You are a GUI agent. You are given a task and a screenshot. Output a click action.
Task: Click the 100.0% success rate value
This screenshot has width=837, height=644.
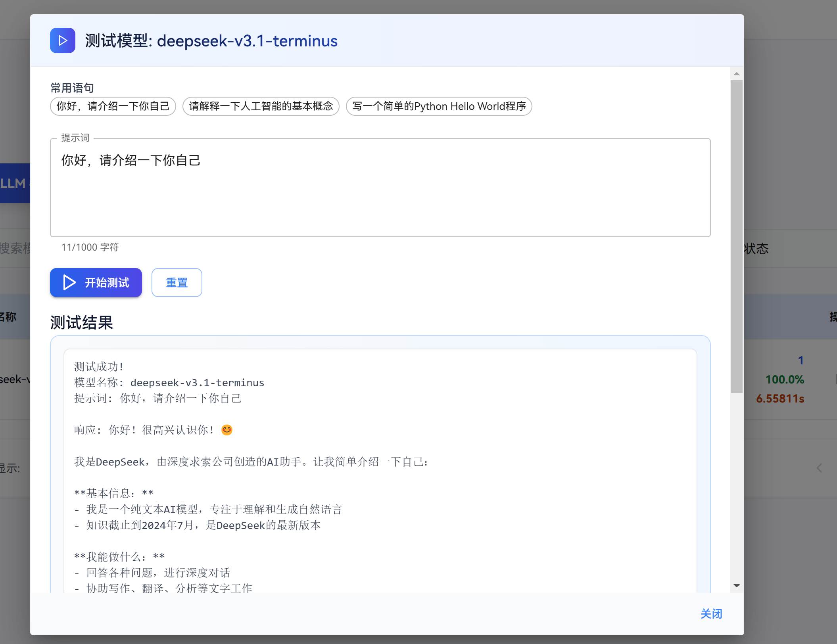tap(784, 379)
